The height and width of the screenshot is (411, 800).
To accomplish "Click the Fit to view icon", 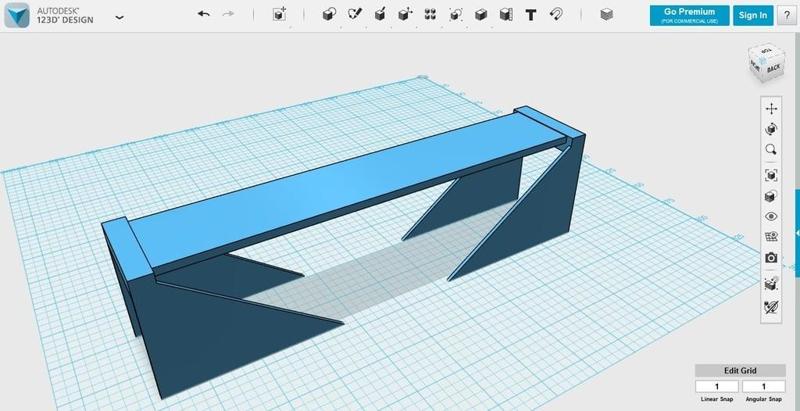I will 771,175.
